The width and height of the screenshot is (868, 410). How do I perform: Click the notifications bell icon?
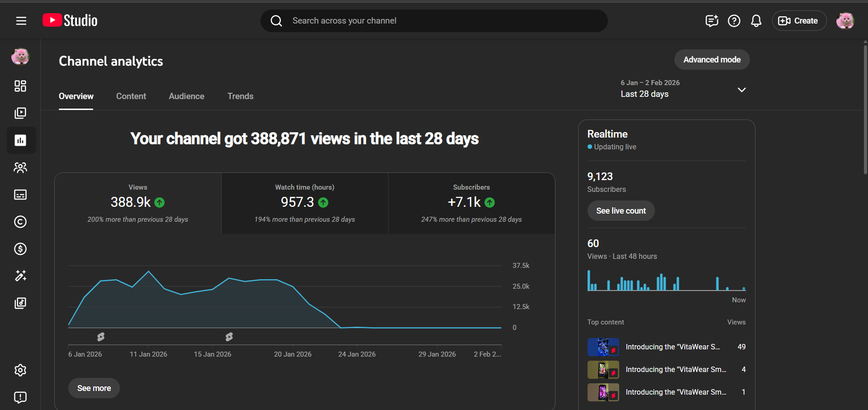tap(756, 21)
